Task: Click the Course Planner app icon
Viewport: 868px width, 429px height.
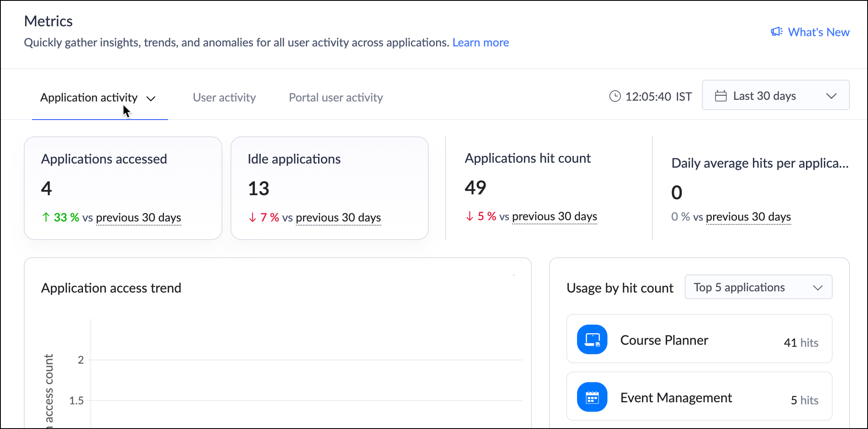Action: [592, 339]
